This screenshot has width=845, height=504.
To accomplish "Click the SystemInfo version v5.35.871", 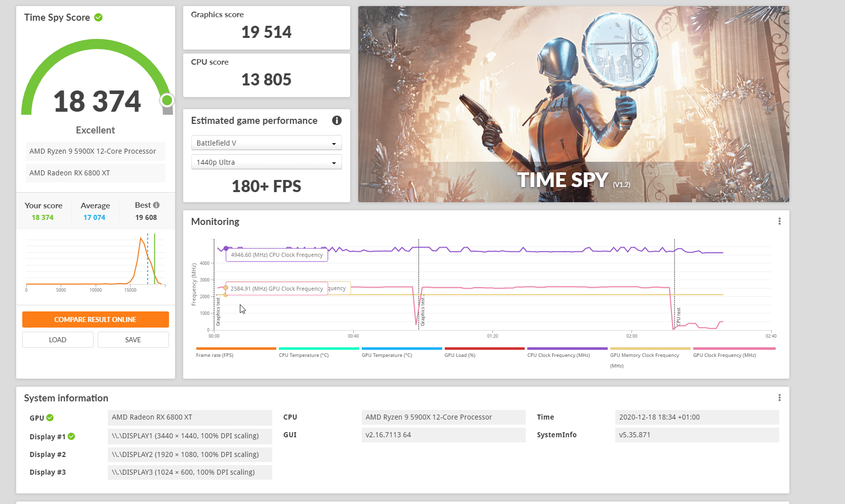I will coord(697,435).
